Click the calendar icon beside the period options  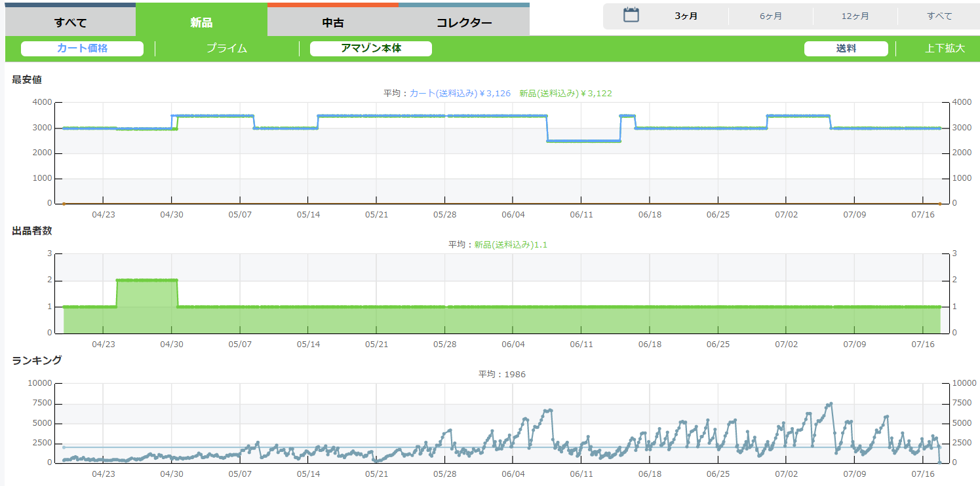[631, 15]
